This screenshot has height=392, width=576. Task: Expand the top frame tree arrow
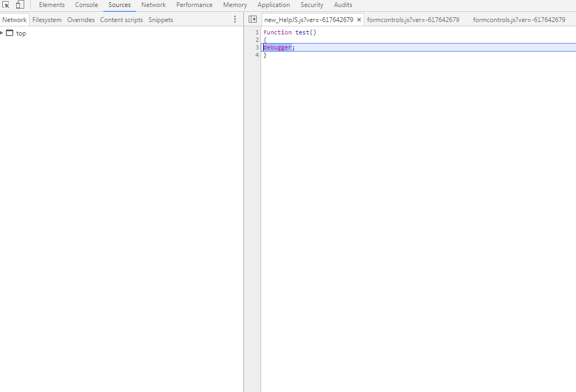pos(2,33)
